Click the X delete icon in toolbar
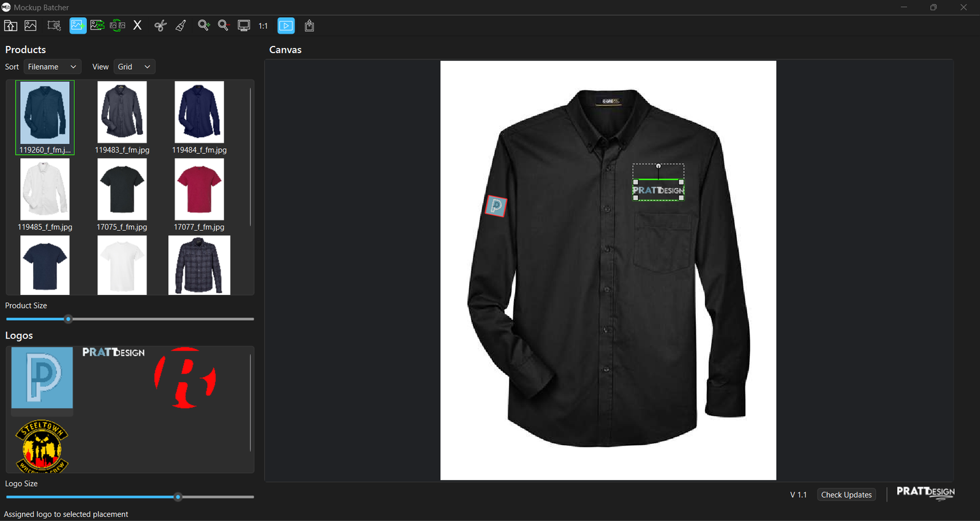Viewport: 980px width, 521px height. [137, 26]
